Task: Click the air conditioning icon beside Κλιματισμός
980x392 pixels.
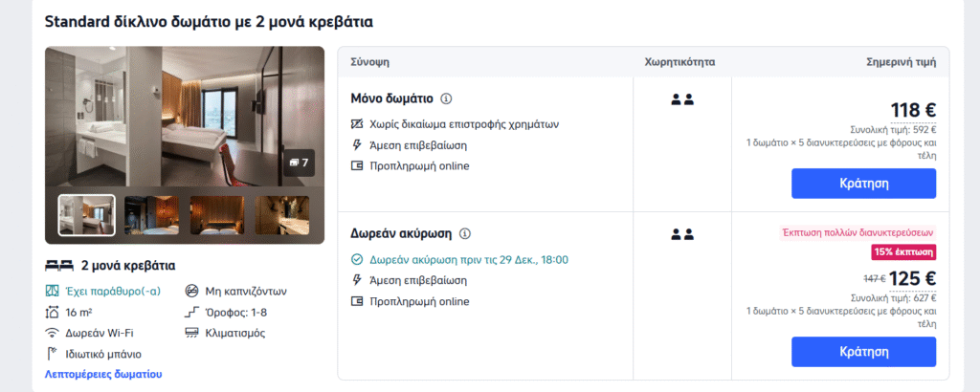Action: click(x=191, y=333)
